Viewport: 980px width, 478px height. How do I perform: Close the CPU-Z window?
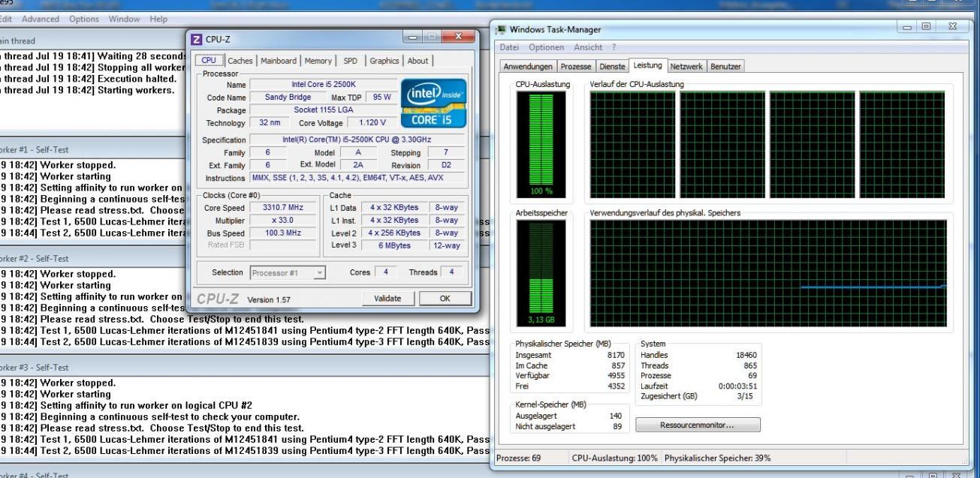click(457, 38)
